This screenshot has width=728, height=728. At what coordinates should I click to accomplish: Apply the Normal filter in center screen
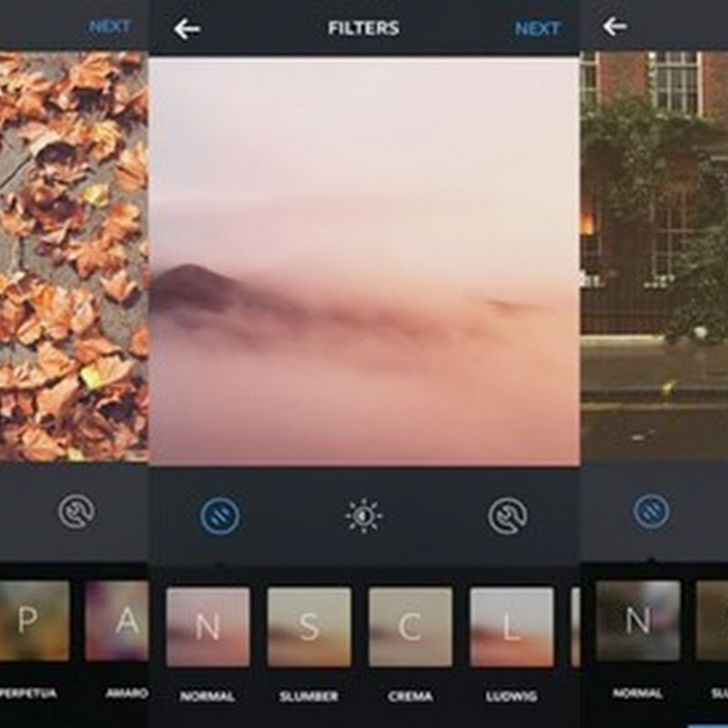(x=208, y=627)
